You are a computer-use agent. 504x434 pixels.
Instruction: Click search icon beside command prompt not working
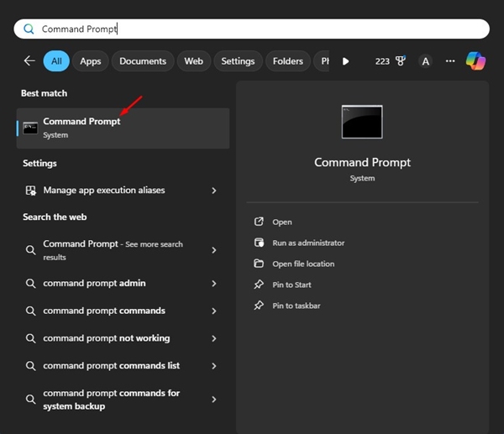click(30, 338)
